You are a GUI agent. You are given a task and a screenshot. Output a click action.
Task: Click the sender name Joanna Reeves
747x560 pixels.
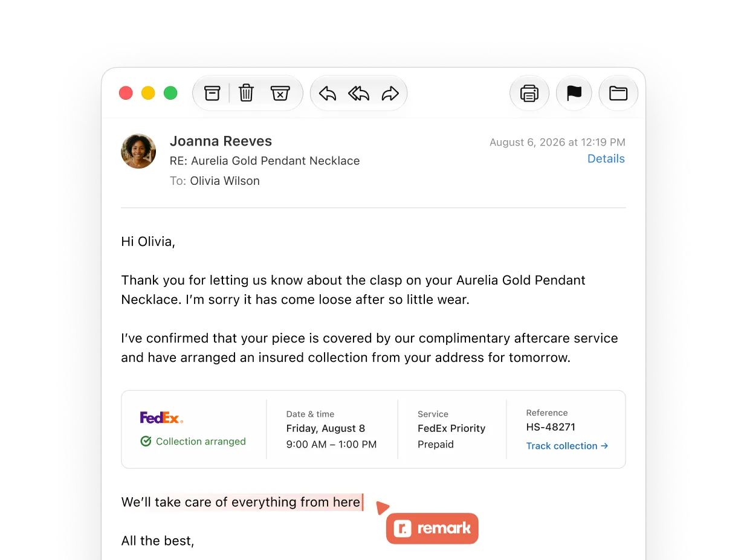(x=221, y=141)
